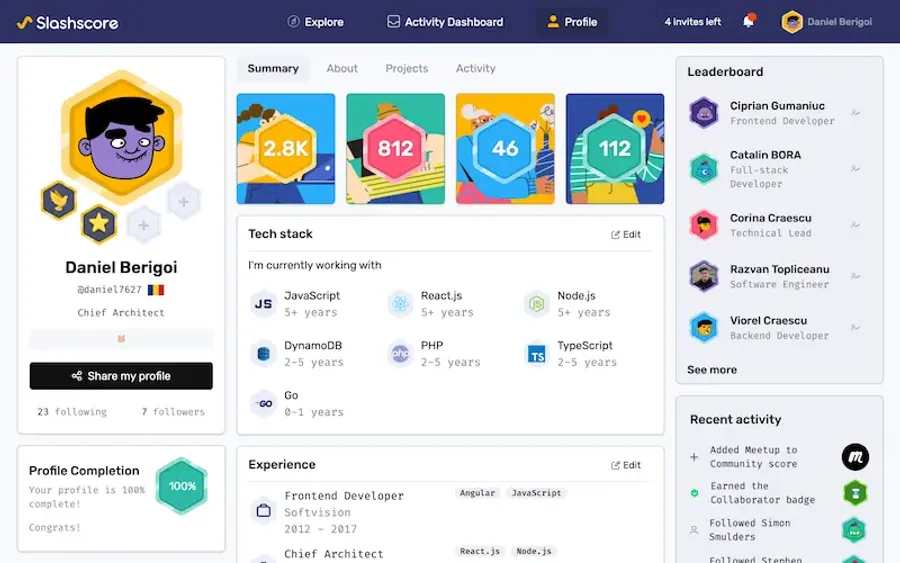900x563 pixels.
Task: Open Corina Craescu's leaderboard avatar
Action: pos(704,225)
